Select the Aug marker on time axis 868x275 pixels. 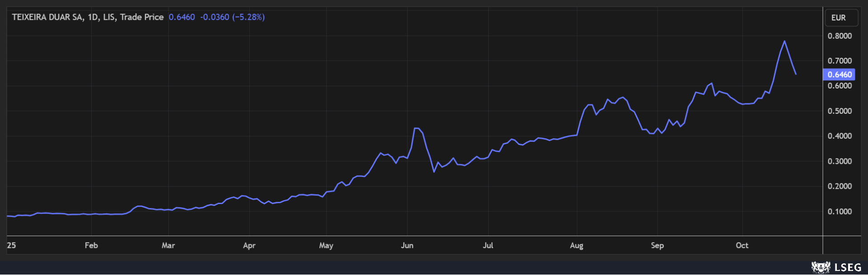point(576,245)
